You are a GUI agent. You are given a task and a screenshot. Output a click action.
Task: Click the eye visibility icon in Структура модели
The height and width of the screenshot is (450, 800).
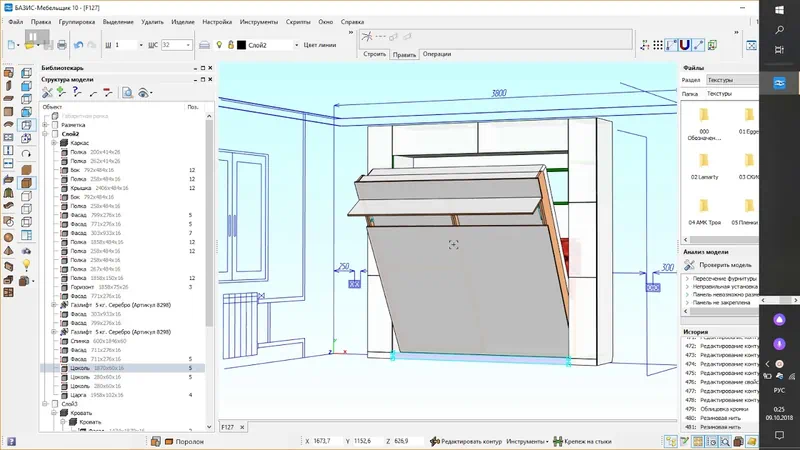145,92
